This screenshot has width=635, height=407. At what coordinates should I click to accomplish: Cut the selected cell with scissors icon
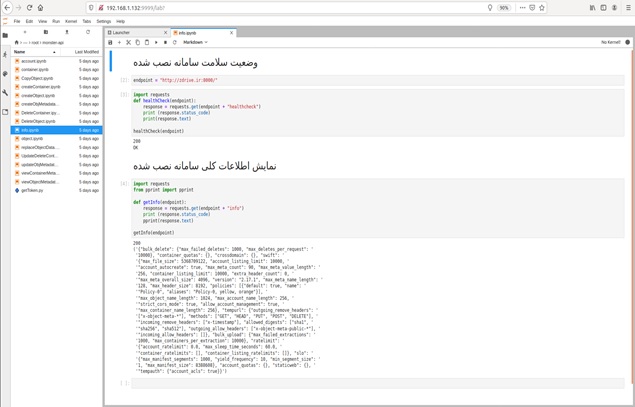pos(128,42)
